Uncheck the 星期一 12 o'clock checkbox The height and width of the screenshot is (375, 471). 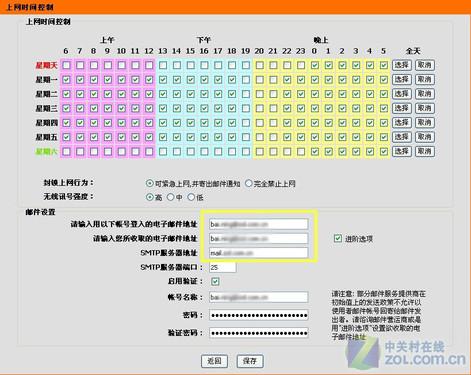[x=149, y=80]
